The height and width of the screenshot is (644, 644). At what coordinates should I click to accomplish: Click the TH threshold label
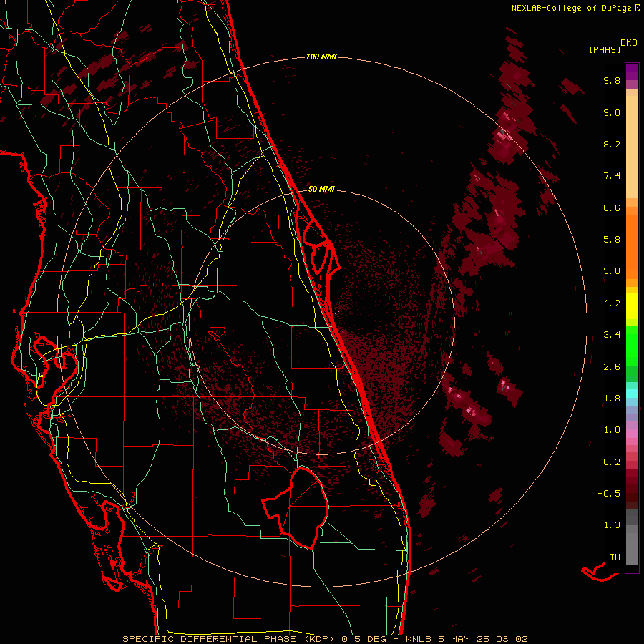[615, 557]
